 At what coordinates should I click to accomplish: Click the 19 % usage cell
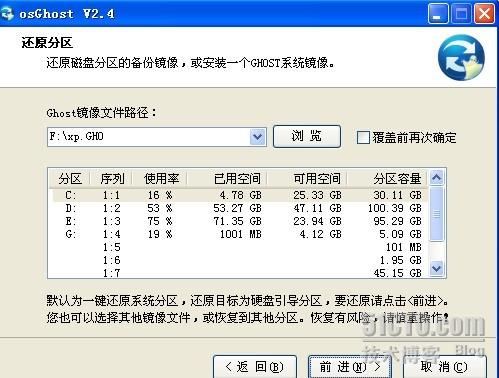[160, 234]
